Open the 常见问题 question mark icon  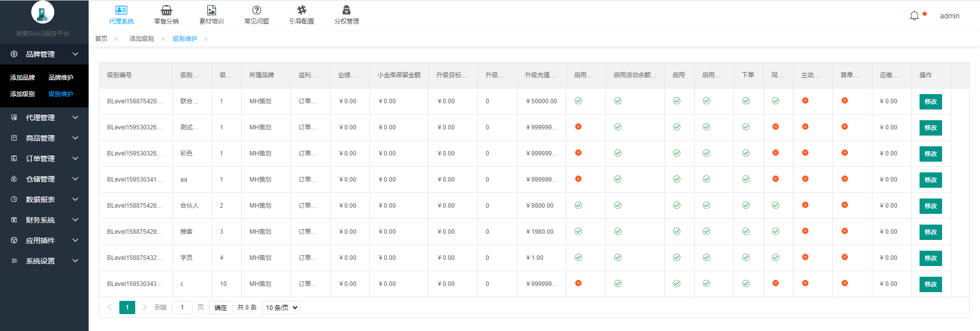click(x=257, y=10)
